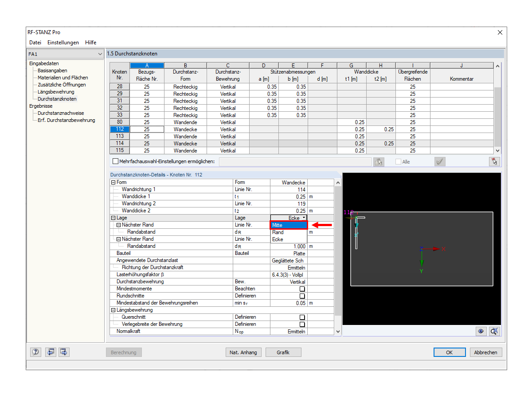Click the details list scrollbar up arrow
Screen dimensions: 532x399
[338, 183]
